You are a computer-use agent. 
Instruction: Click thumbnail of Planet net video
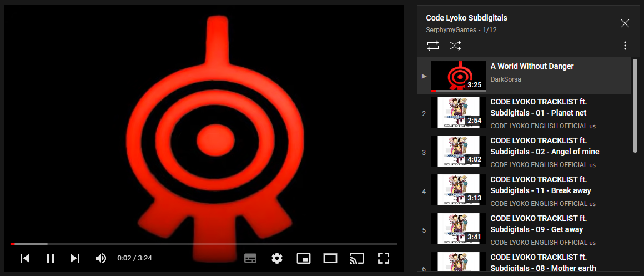[459, 112]
